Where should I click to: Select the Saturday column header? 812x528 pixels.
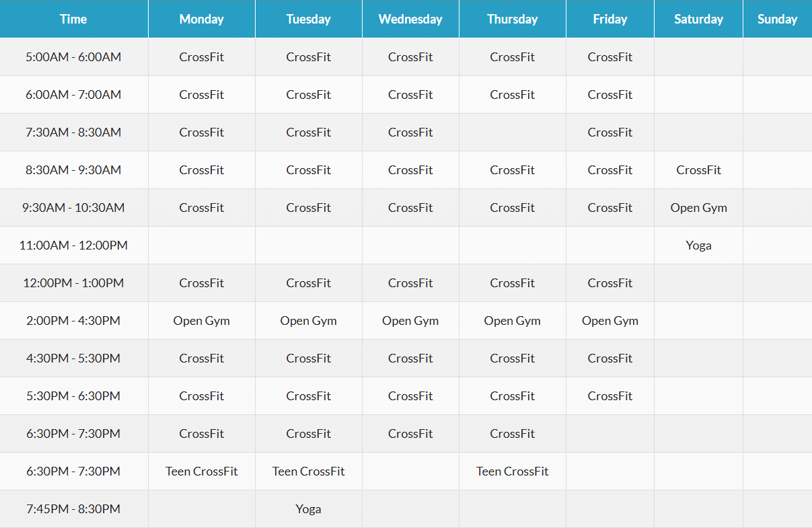click(x=698, y=19)
